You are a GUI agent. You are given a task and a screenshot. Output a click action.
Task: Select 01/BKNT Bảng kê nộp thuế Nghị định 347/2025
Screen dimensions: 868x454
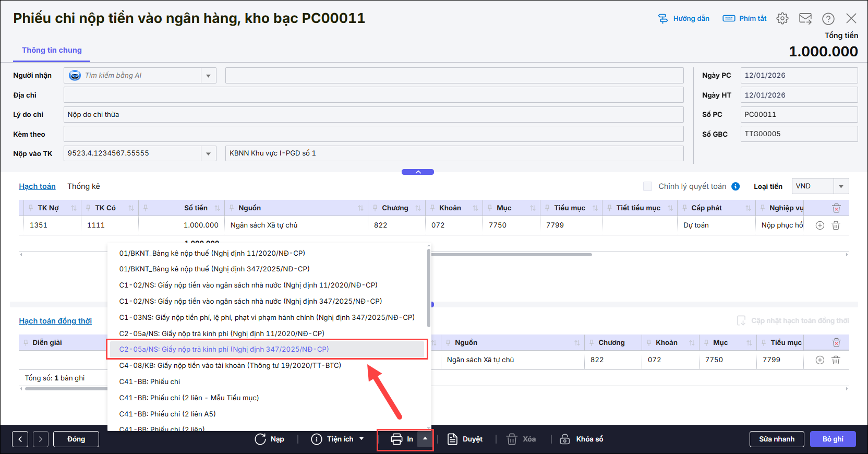pos(214,269)
